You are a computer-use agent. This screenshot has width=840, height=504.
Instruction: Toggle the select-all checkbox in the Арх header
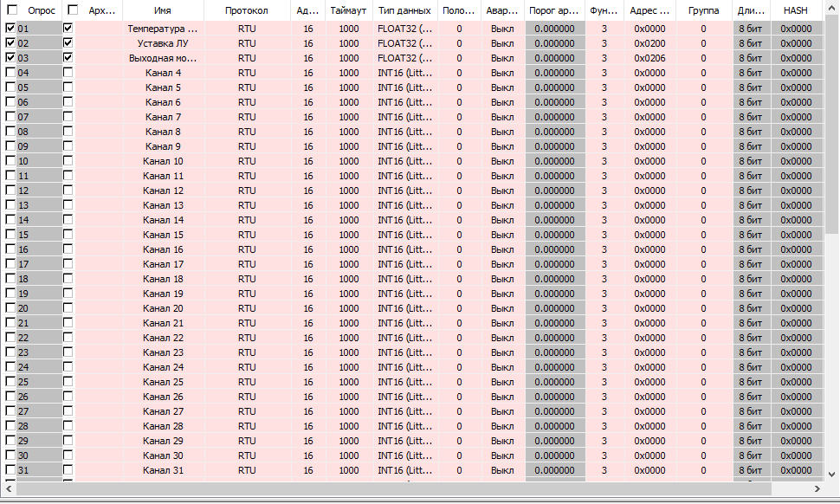(x=73, y=10)
